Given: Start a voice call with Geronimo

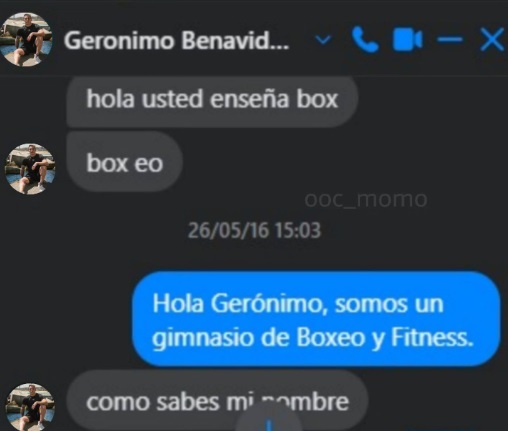Looking at the screenshot, I should pos(365,40).
